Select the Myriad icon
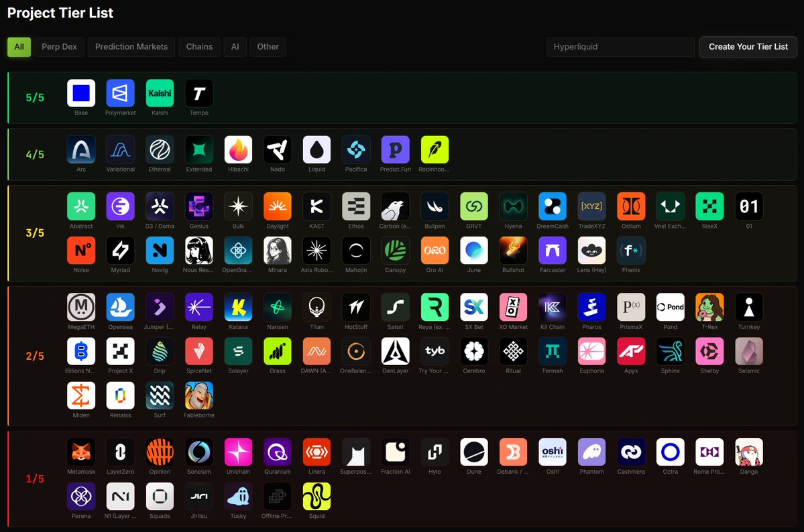Image resolution: width=804 pixels, height=532 pixels. click(121, 251)
